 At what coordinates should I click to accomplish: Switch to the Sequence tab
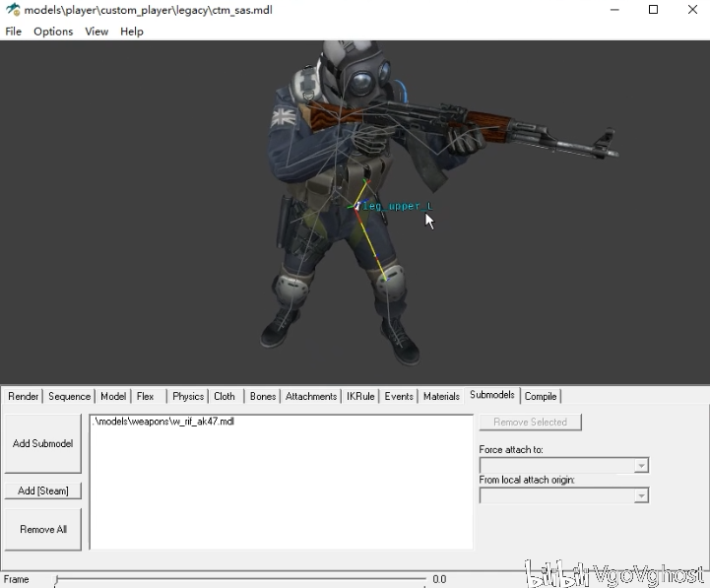click(69, 396)
